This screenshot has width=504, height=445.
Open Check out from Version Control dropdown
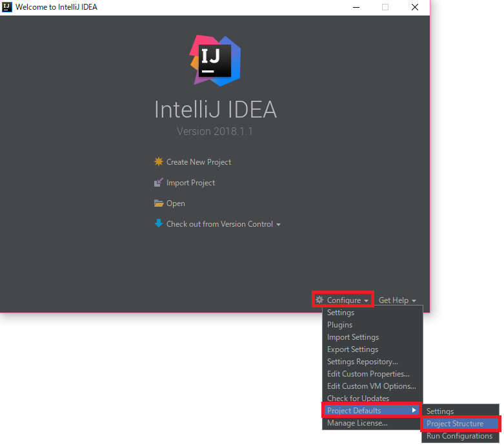pyautogui.click(x=223, y=224)
